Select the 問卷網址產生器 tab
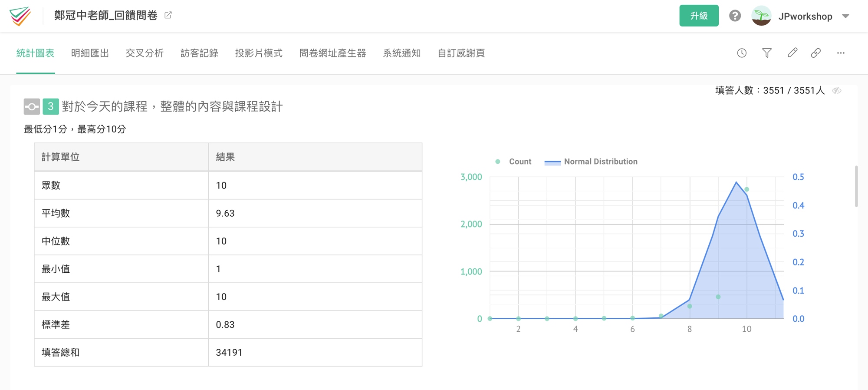Viewport: 868px width, 390px height. coord(333,53)
